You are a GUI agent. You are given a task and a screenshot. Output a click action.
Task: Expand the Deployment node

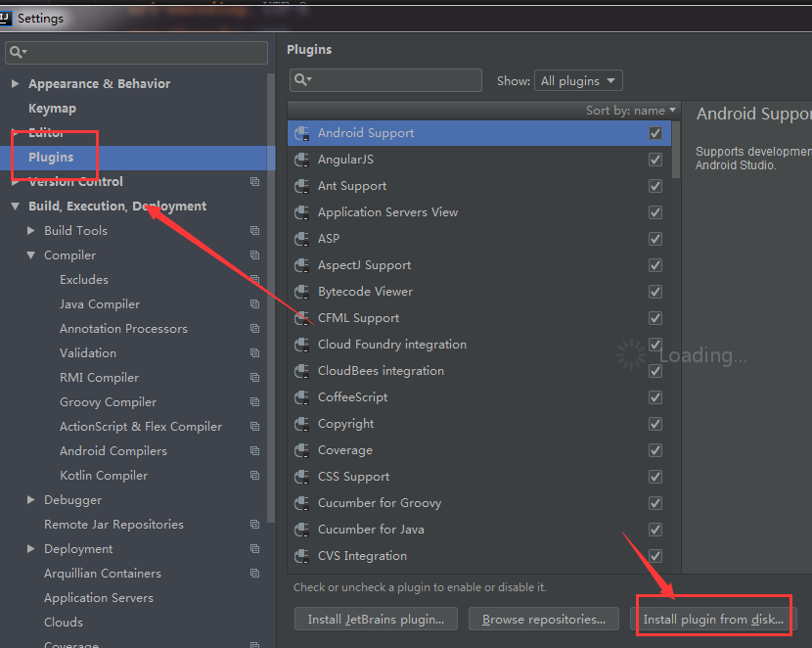(x=31, y=548)
